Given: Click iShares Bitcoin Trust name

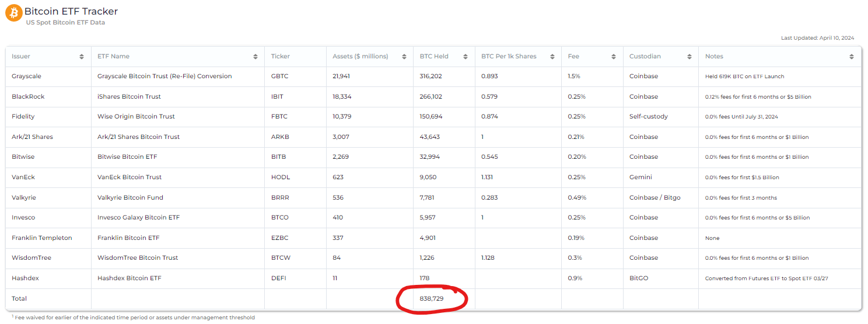Looking at the screenshot, I should 129,96.
